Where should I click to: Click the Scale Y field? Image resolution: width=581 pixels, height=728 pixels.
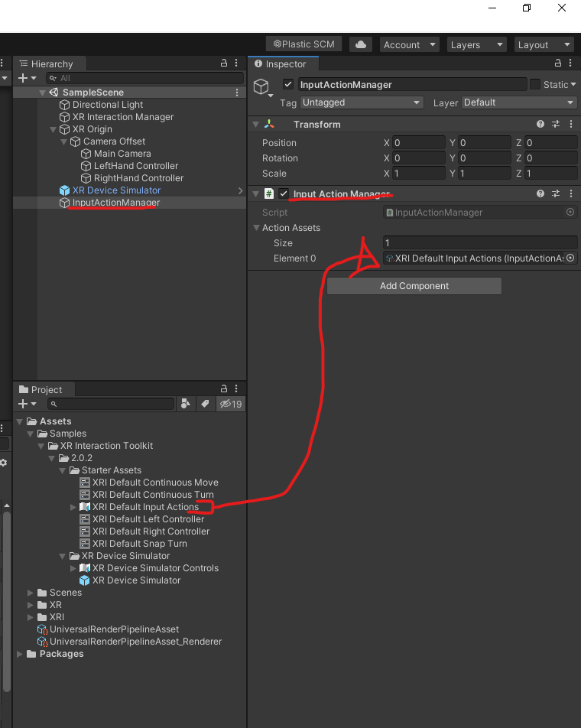coord(485,174)
